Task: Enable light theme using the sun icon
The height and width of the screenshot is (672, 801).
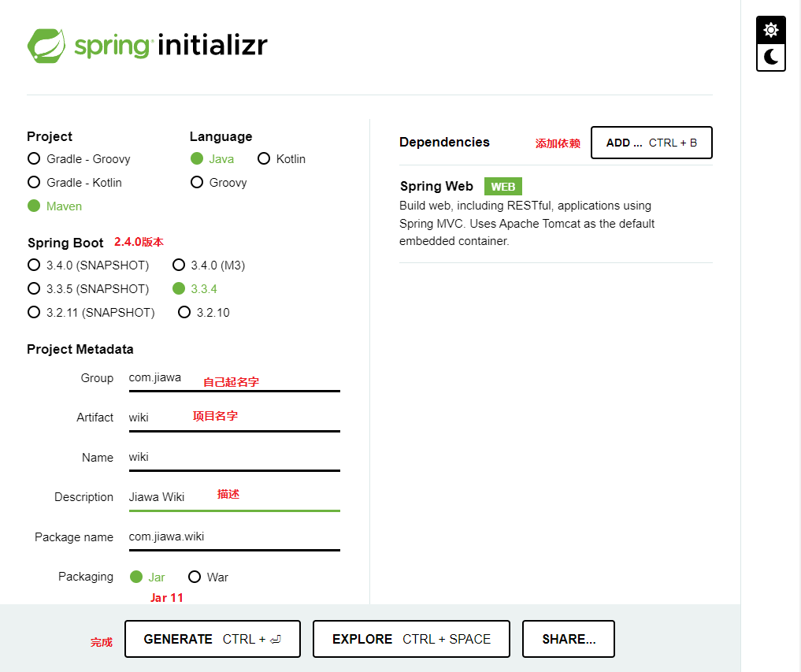Action: [770, 28]
